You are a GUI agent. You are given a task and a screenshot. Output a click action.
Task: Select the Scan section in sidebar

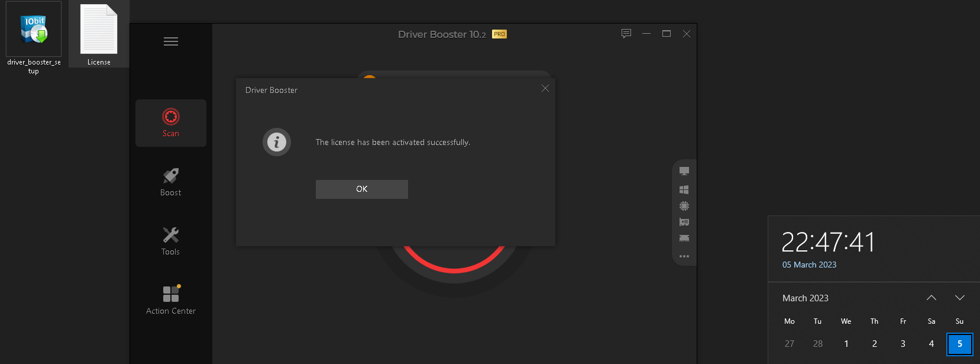[x=171, y=123]
